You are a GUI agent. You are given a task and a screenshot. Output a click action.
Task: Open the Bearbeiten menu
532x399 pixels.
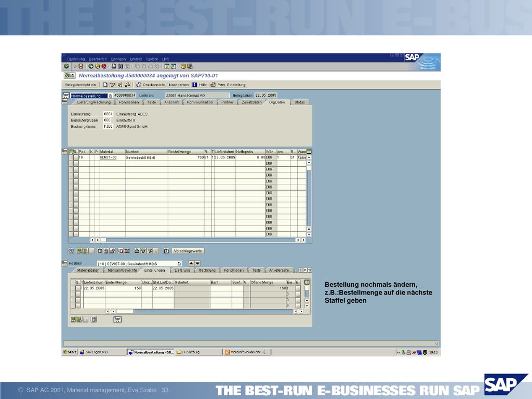tap(98, 59)
